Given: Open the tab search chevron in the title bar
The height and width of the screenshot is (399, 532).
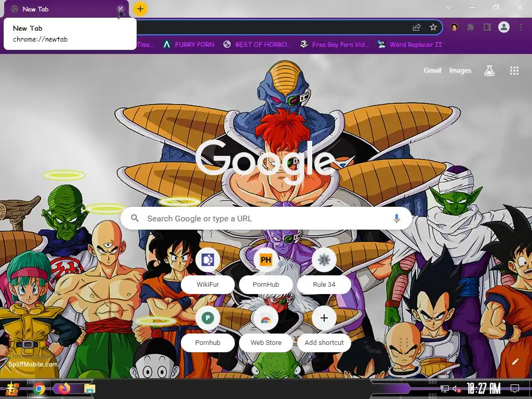Looking at the screenshot, I should pyautogui.click(x=448, y=7).
